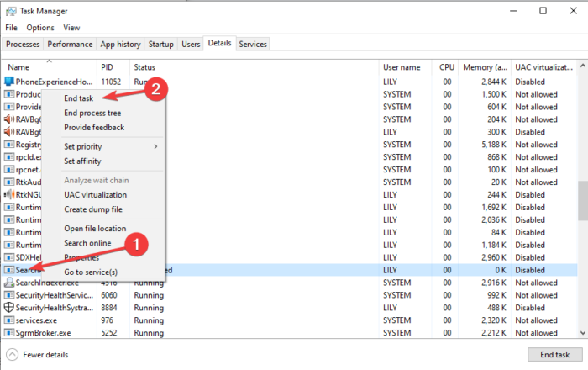Screen dimensions: 588x370
Task: Switch to the App history tab
Action: point(120,44)
